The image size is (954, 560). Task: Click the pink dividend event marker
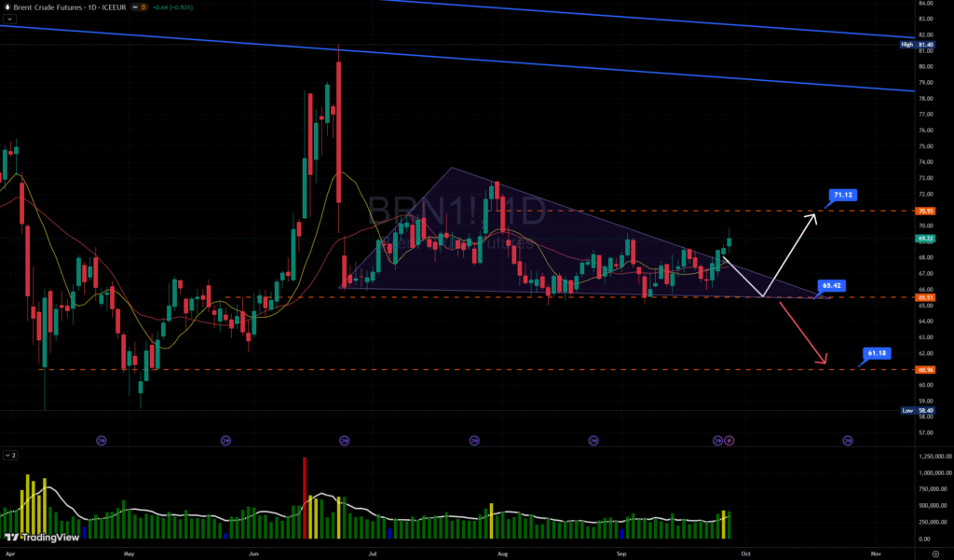pos(730,440)
